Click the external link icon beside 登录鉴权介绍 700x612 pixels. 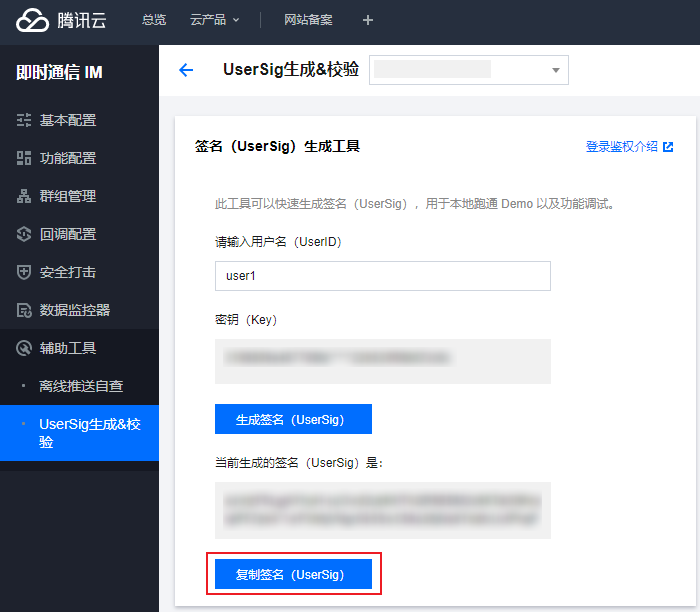[668, 147]
